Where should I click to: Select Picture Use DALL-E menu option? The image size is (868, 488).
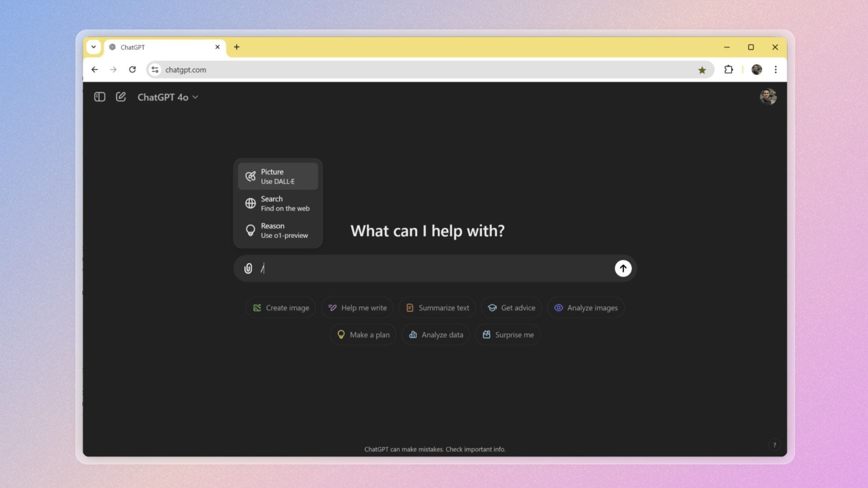(278, 176)
